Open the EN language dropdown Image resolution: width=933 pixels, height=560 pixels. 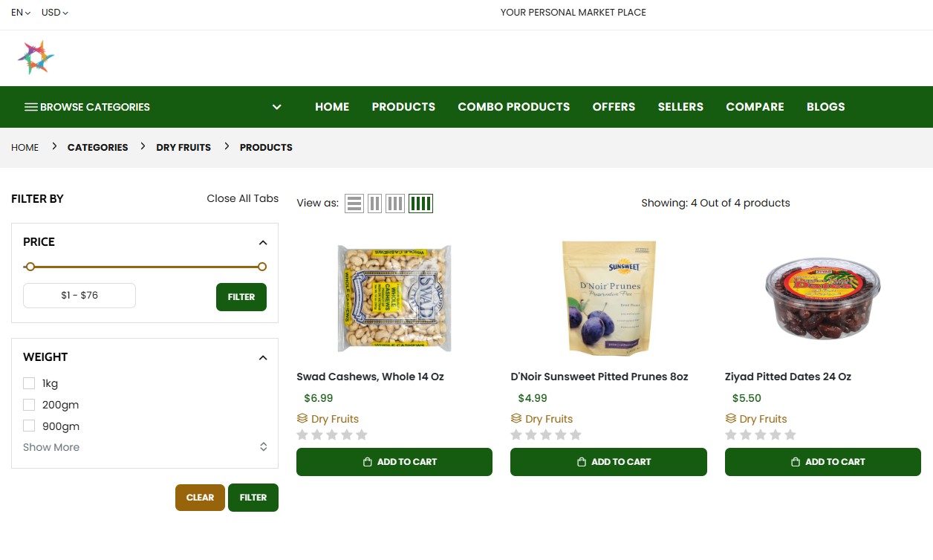point(21,13)
